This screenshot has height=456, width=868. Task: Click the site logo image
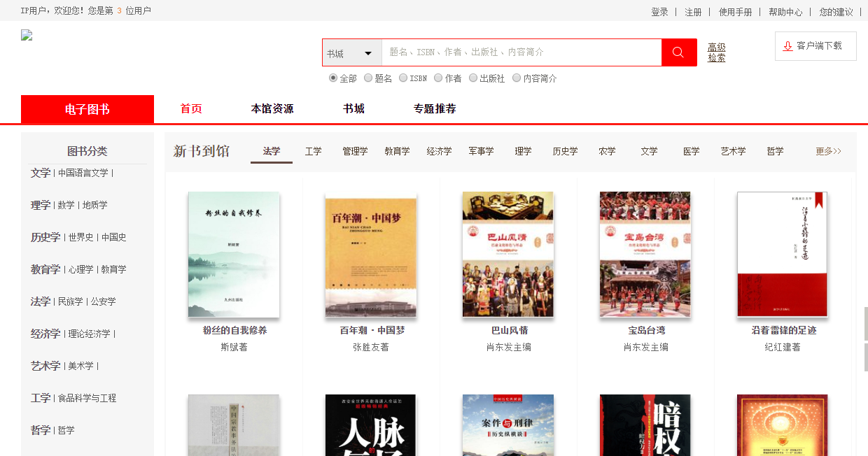27,36
